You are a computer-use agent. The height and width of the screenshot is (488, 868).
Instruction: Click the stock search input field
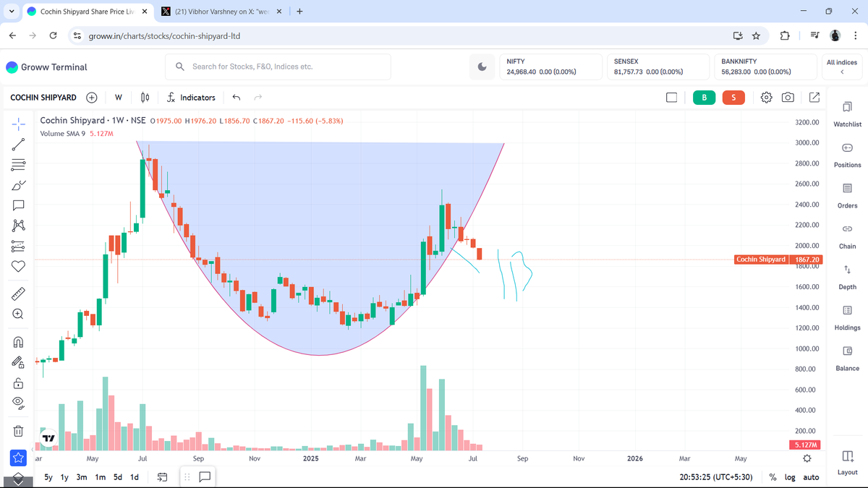point(278,67)
